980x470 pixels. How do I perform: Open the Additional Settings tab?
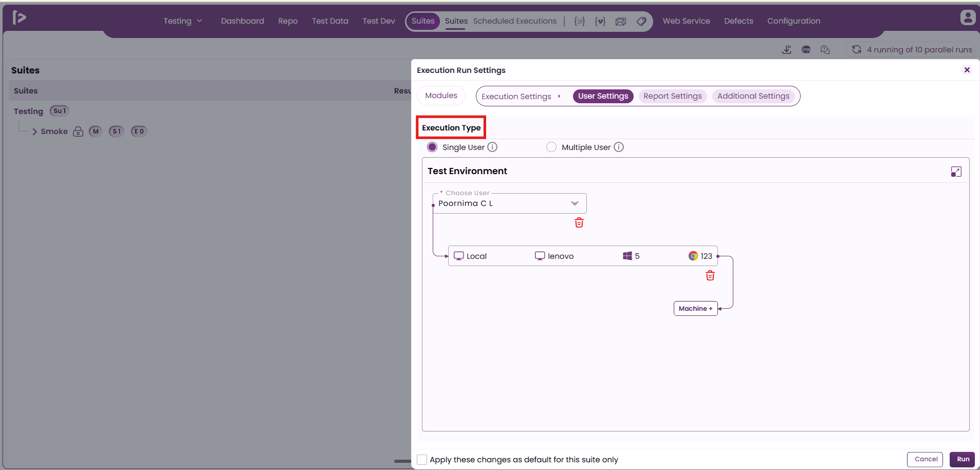point(753,96)
